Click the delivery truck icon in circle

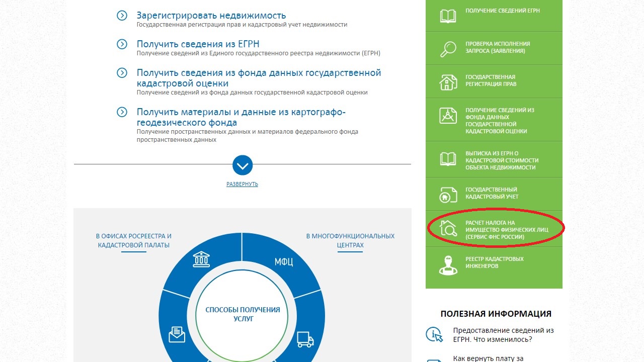pyautogui.click(x=305, y=339)
